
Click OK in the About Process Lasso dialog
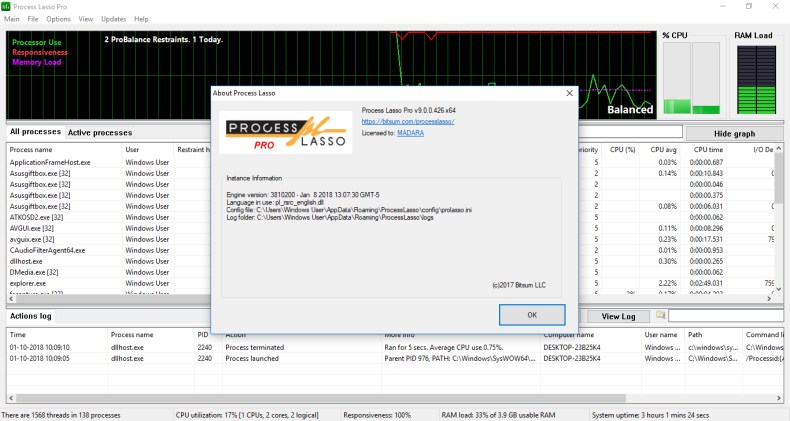532,315
